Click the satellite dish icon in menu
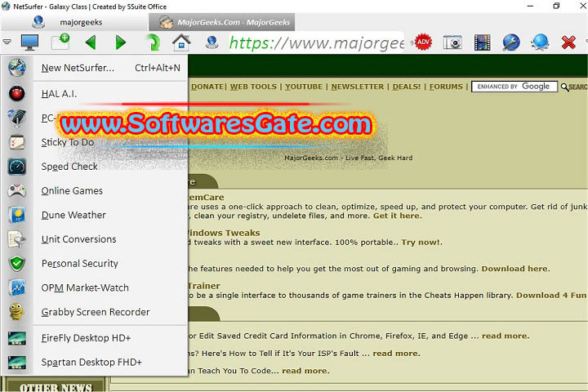Viewport: 588px width, 392px height. 17,118
